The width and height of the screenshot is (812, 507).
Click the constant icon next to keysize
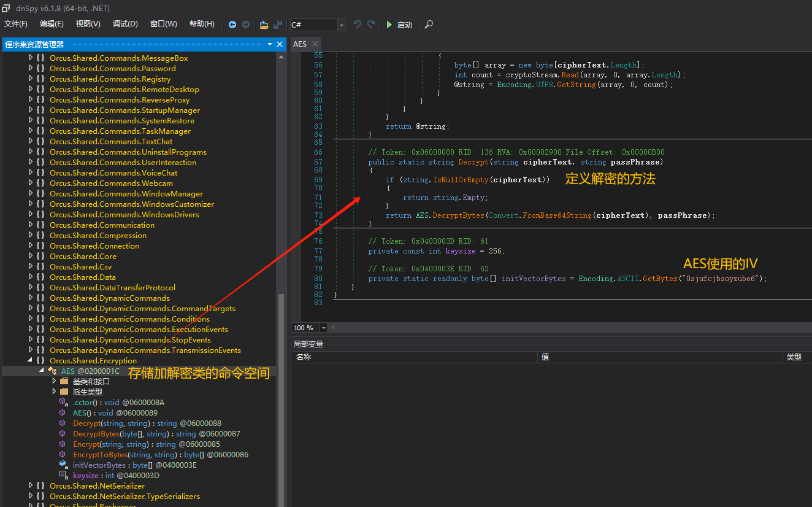[63, 475]
